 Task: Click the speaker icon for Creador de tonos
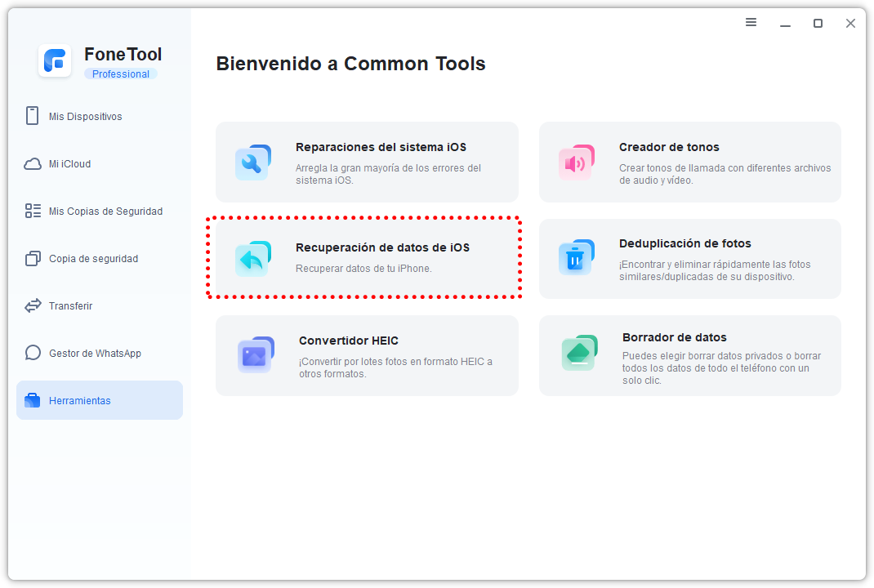click(575, 163)
